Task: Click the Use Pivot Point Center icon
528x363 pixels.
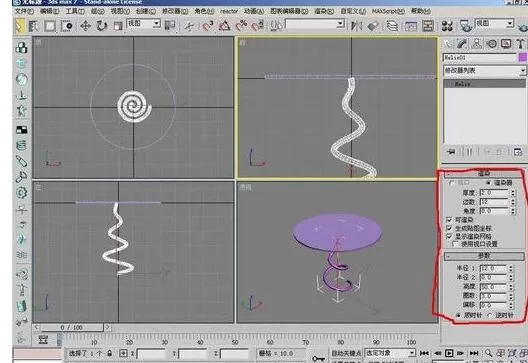Action: [170, 25]
